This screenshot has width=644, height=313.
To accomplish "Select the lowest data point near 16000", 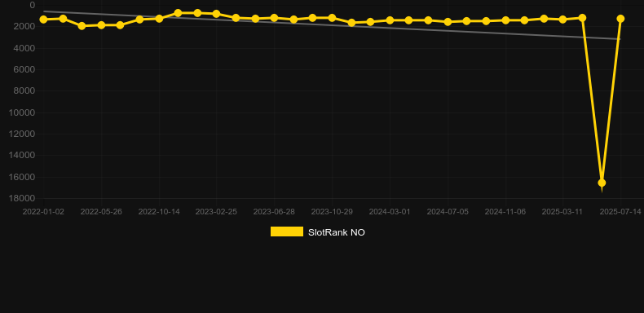I will click(x=602, y=183).
